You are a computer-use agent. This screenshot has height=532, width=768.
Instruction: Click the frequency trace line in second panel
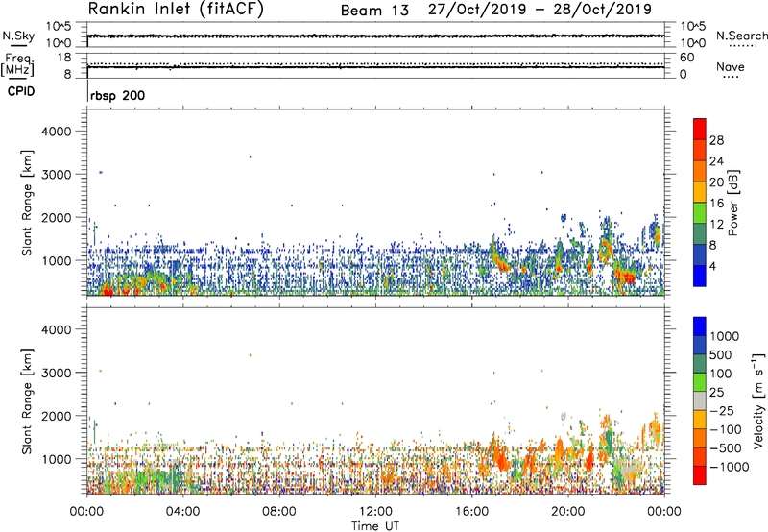[375, 66]
